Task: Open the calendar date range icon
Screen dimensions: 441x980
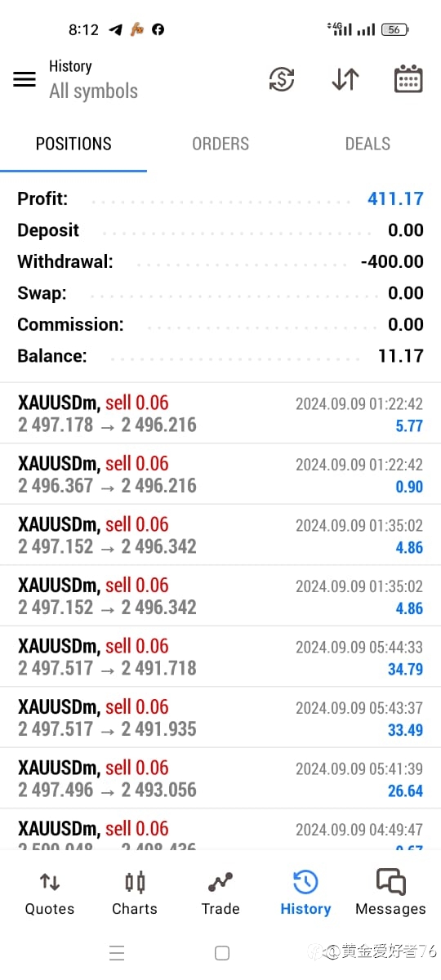Action: [408, 79]
